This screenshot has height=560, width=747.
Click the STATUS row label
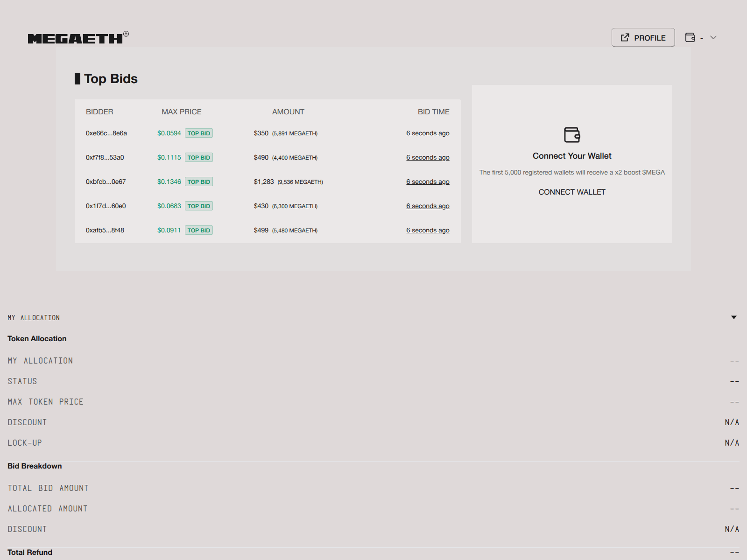pyautogui.click(x=22, y=381)
